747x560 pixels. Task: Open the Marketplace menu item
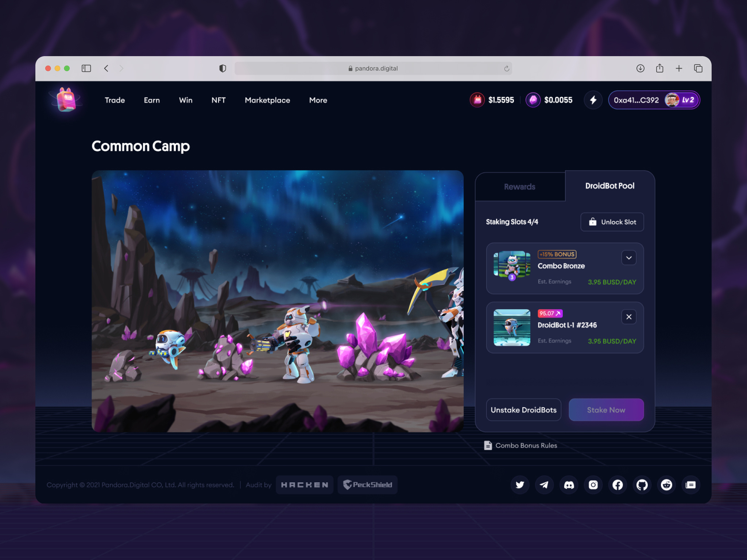click(x=267, y=100)
